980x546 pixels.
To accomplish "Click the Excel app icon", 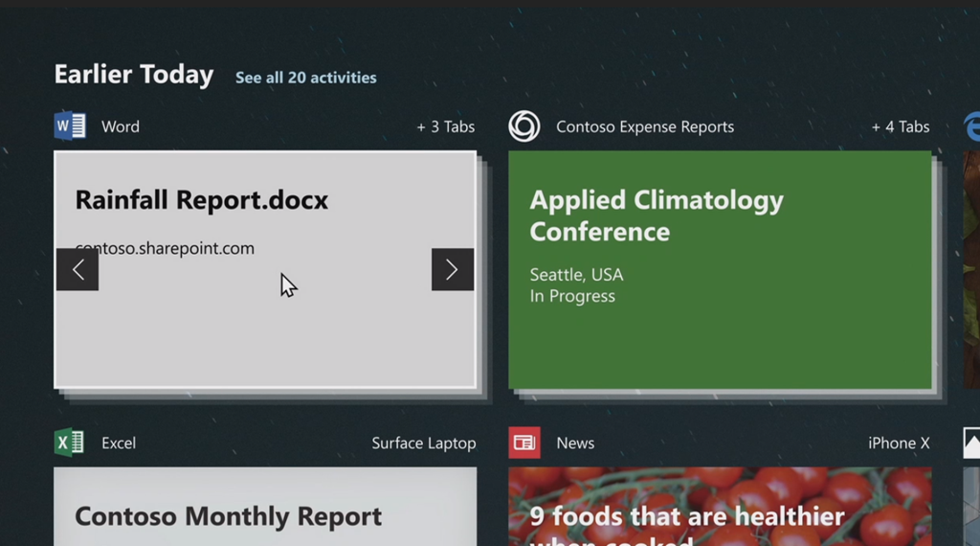I will pos(69,443).
